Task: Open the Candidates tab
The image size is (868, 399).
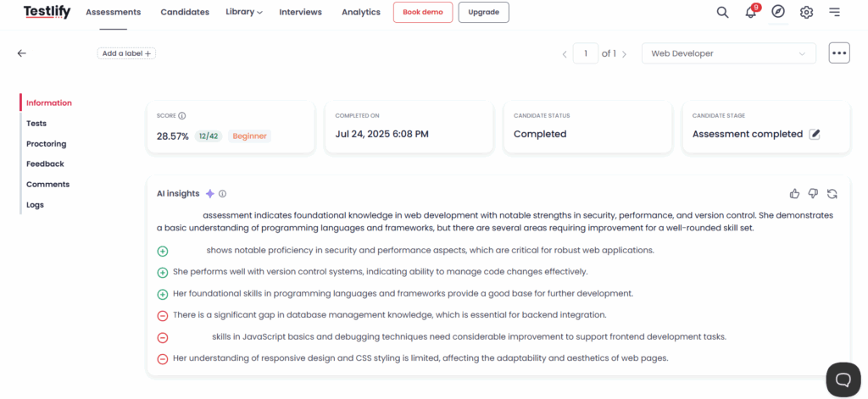Action: coord(185,12)
